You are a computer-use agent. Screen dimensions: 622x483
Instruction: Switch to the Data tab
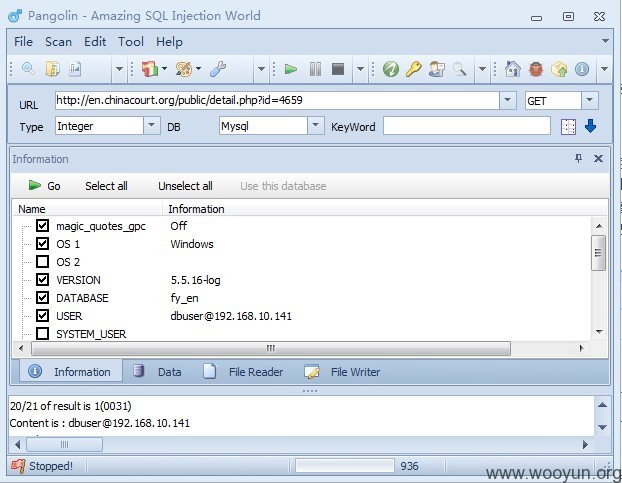pos(157,372)
